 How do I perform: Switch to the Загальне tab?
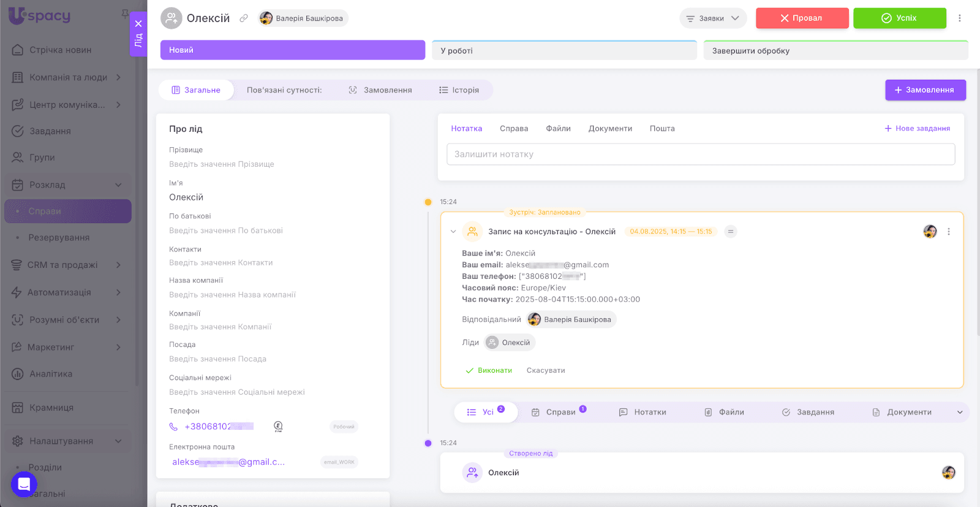[x=196, y=90]
